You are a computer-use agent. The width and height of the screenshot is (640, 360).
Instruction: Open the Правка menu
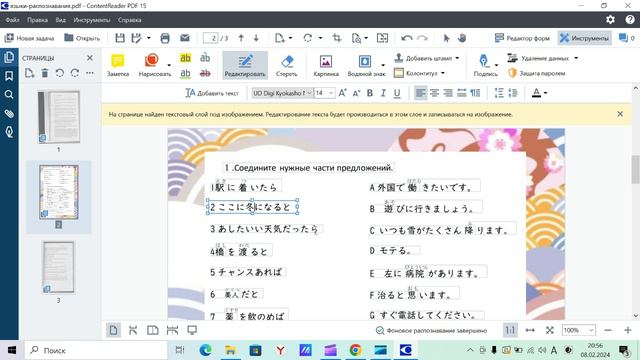38,20
